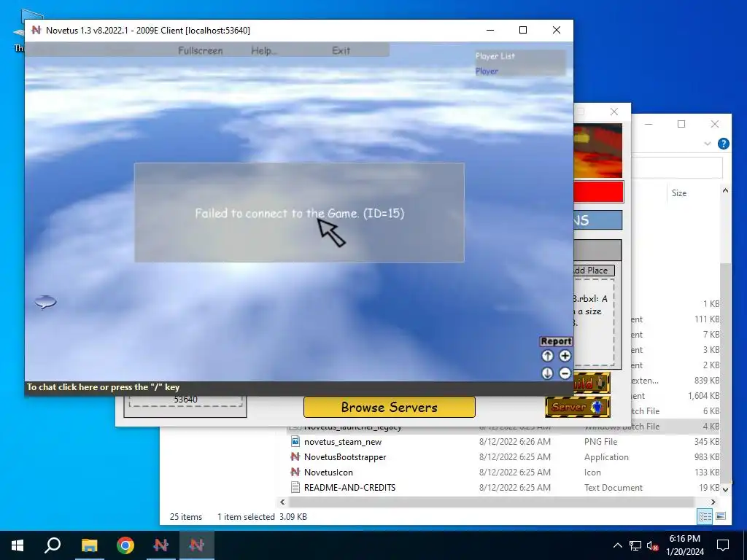
Task: Show hidden system tray icons
Action: coord(617,545)
